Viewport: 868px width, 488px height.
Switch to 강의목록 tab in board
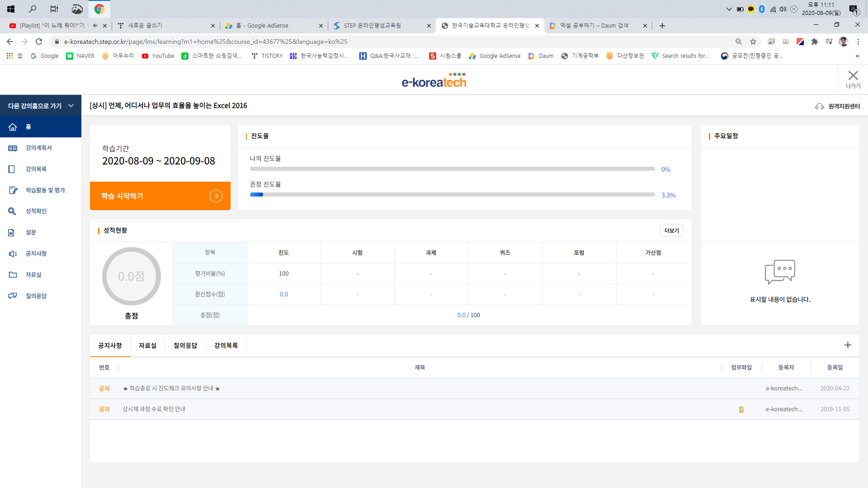click(x=226, y=346)
